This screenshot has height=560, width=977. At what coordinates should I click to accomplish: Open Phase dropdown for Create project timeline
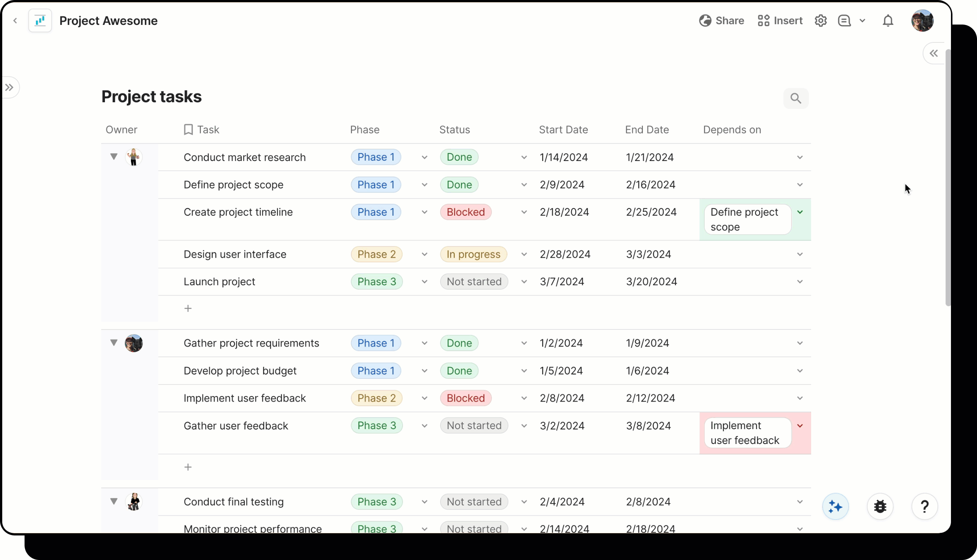click(x=425, y=212)
